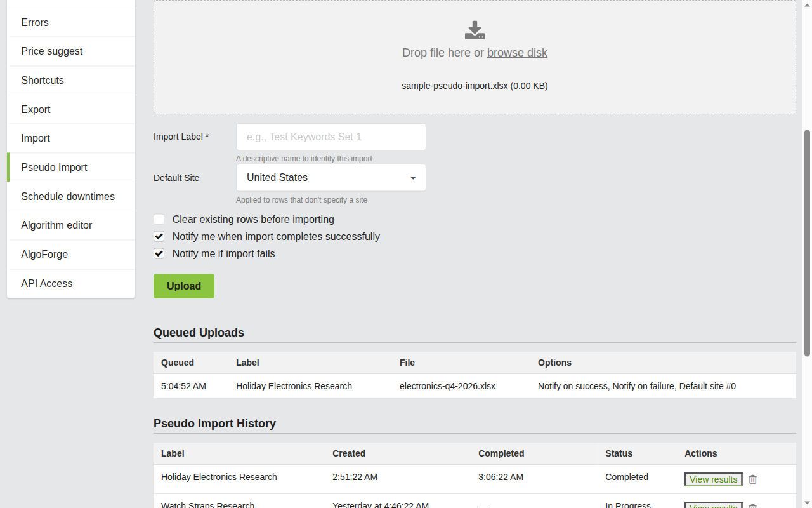Open the Shortcuts section
This screenshot has width=812, height=508.
[43, 80]
